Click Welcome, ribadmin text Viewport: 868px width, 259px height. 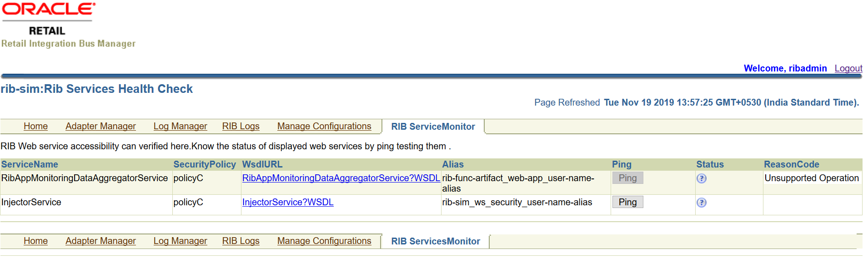coord(785,68)
